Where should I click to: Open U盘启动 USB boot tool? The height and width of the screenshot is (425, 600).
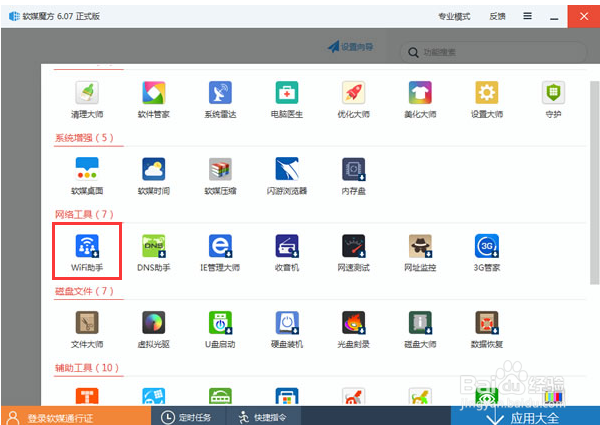[x=220, y=330]
